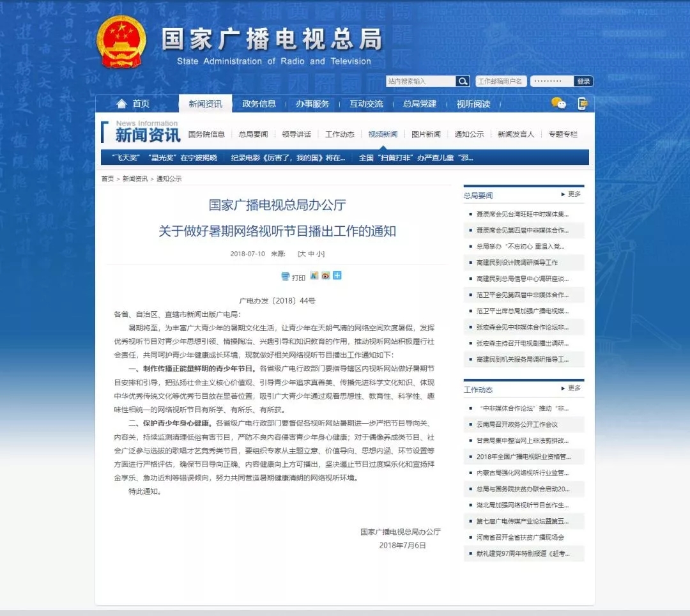690x616 pixels.
Task: Click the 打印 print link
Action: 298,277
